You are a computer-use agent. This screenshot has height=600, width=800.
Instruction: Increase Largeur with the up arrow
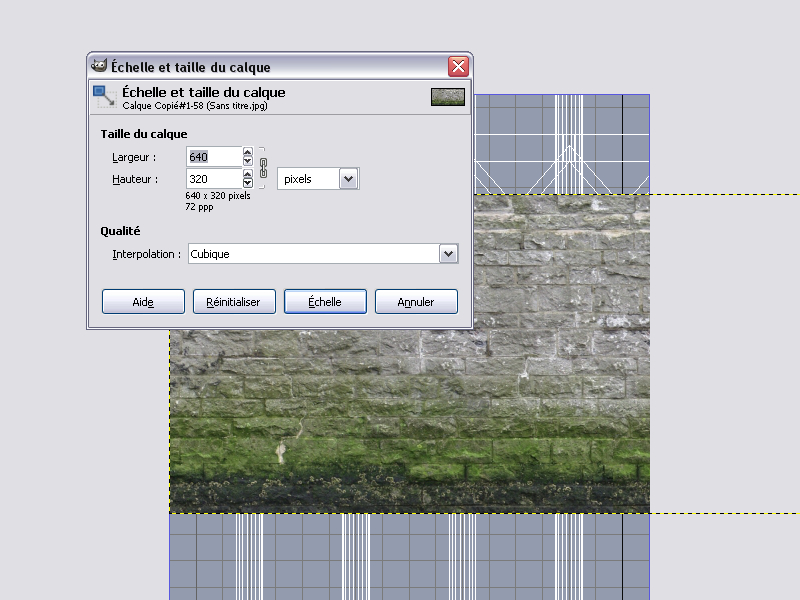pyautogui.click(x=248, y=153)
